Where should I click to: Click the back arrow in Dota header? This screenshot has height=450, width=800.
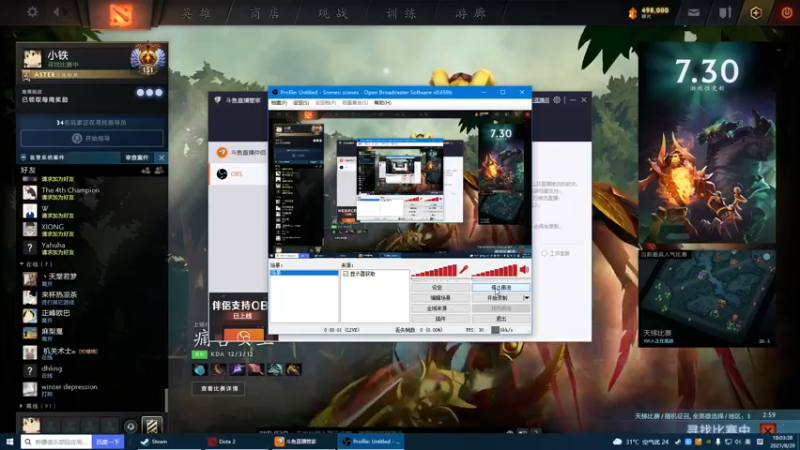click(x=57, y=12)
